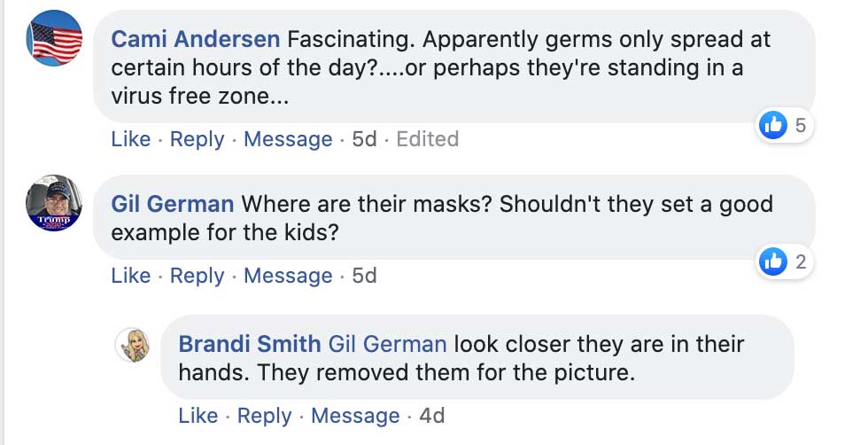The width and height of the screenshot is (868, 445).
Task: Click Gil German's profile picture
Action: tap(55, 203)
